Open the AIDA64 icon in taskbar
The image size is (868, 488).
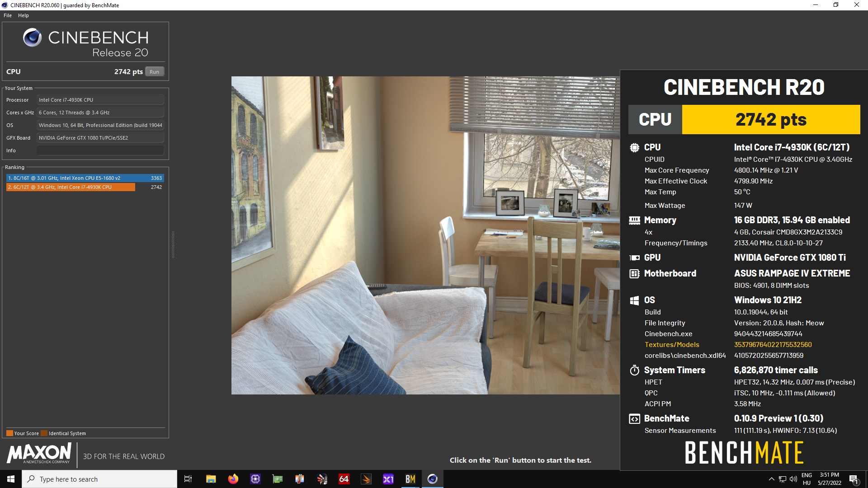(x=344, y=479)
